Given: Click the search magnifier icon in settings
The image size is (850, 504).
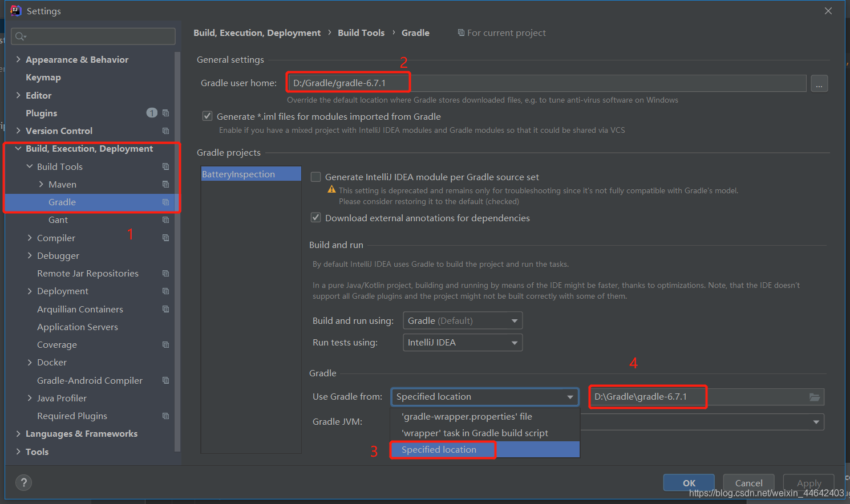Looking at the screenshot, I should click(x=21, y=36).
